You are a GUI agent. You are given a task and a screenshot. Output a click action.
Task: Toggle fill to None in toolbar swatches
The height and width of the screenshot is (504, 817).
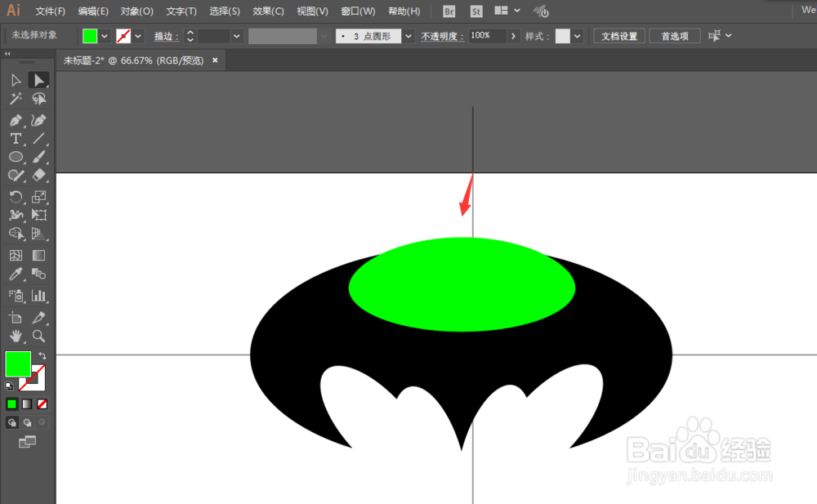coord(40,404)
